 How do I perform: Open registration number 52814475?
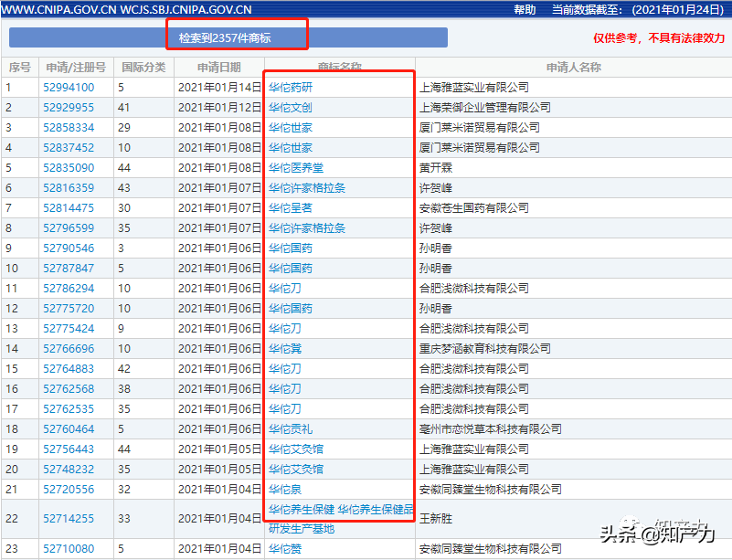pyautogui.click(x=69, y=207)
